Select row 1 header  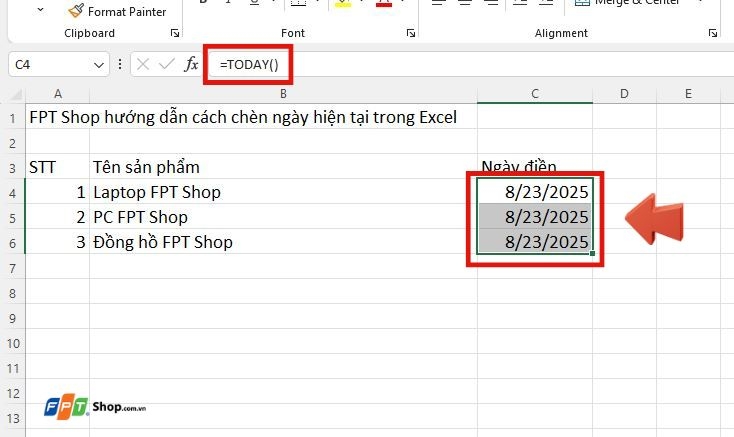[13, 118]
